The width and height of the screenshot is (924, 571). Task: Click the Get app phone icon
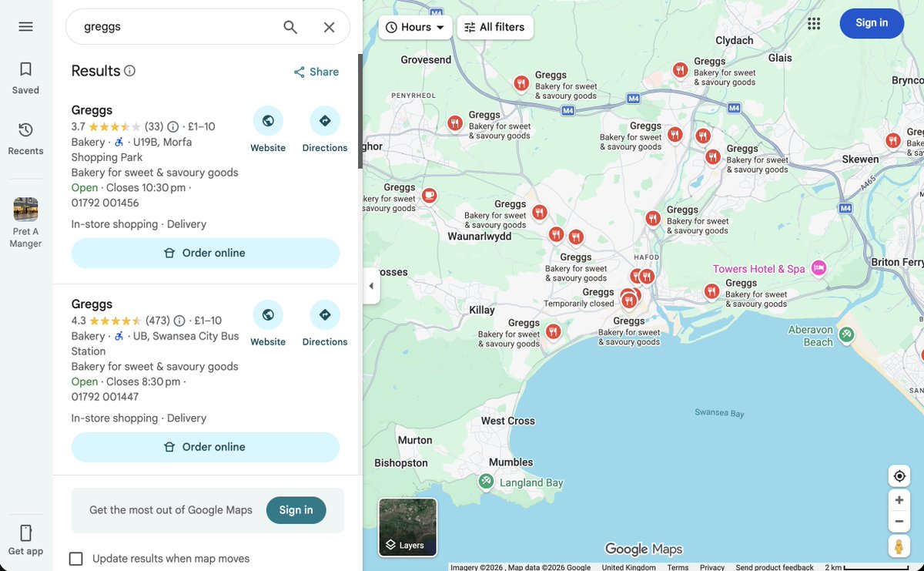pos(25,533)
